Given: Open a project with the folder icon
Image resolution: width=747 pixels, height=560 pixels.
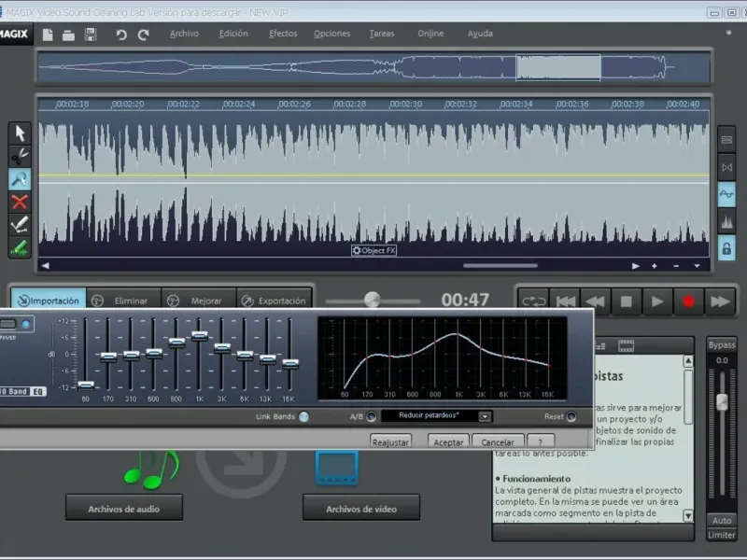Looking at the screenshot, I should coord(68,35).
